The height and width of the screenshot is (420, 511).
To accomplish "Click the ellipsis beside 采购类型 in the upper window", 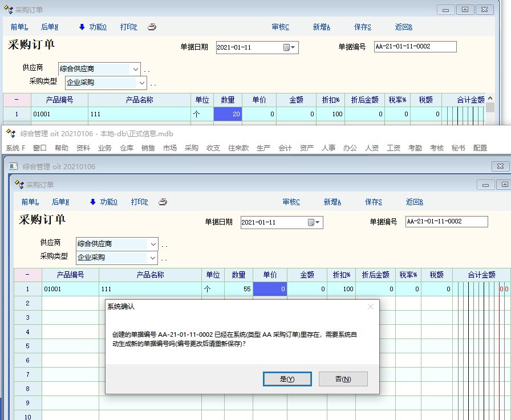I will coord(153,84).
